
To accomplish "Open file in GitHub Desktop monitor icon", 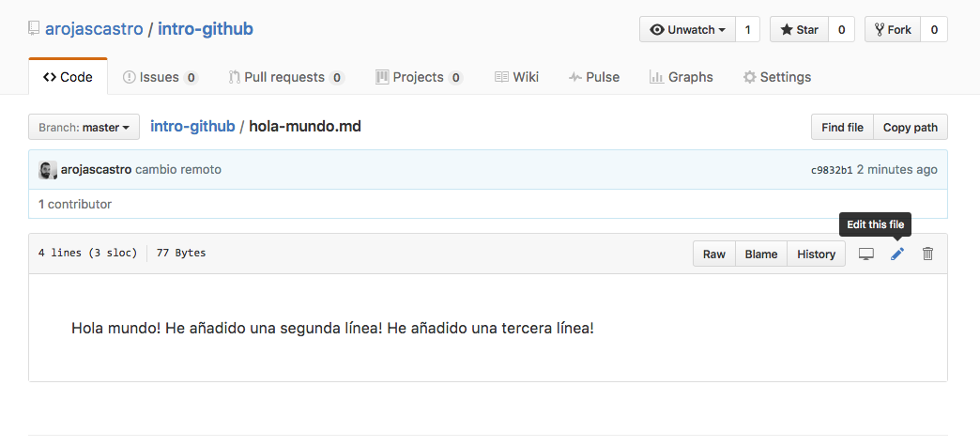I will pos(866,254).
